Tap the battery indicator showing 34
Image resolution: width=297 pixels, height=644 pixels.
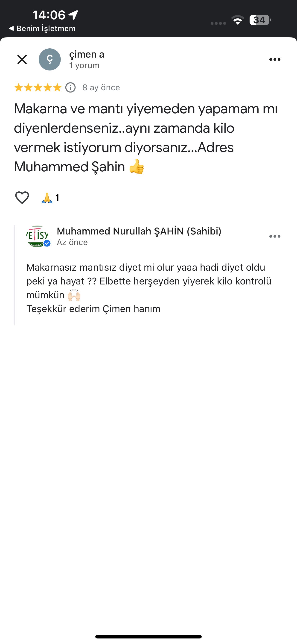click(260, 20)
